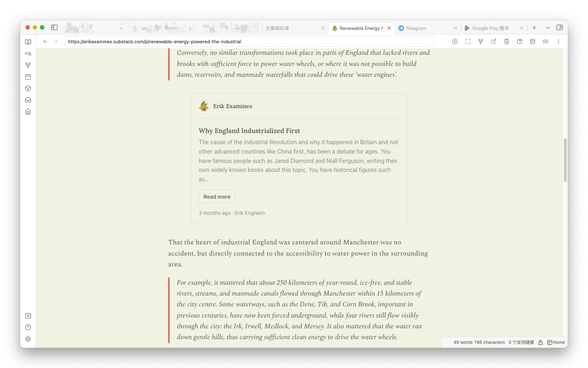
Task: Close the Renewable Energy tab
Action: pyautogui.click(x=389, y=28)
